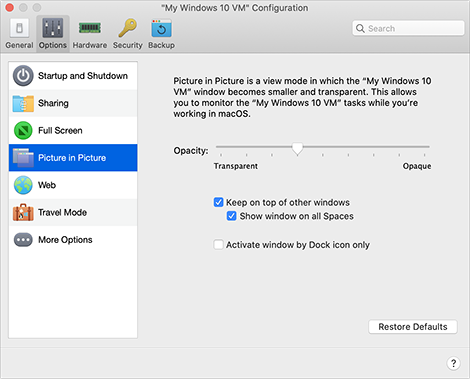Select the Travel Mode label

(63, 212)
